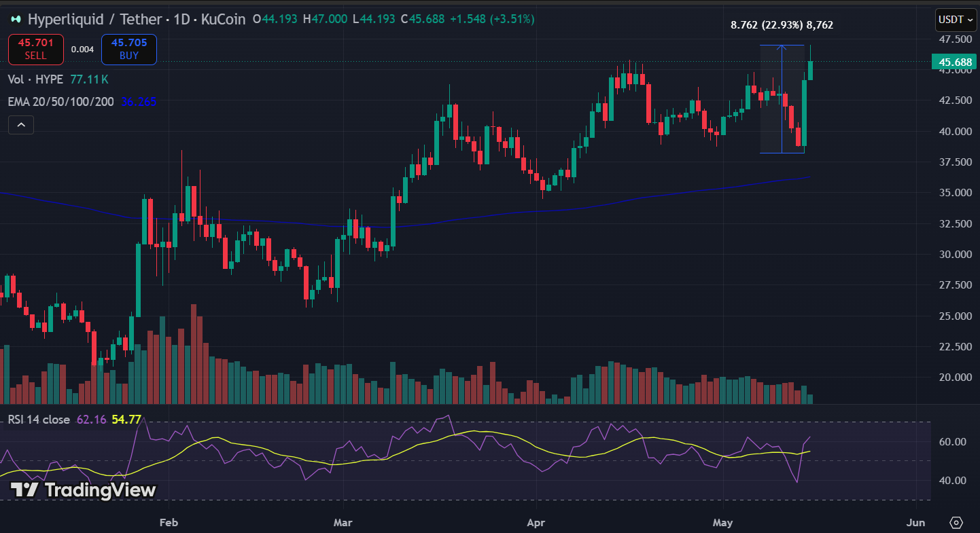980x533 pixels.
Task: Click the Apr date on time axis
Action: (537, 523)
